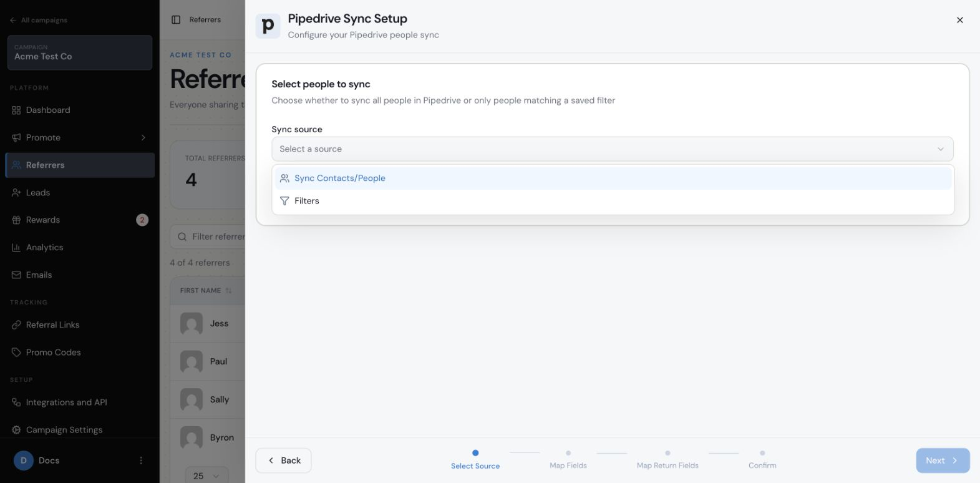Select the Select Source step
The image size is (980, 483).
475,460
